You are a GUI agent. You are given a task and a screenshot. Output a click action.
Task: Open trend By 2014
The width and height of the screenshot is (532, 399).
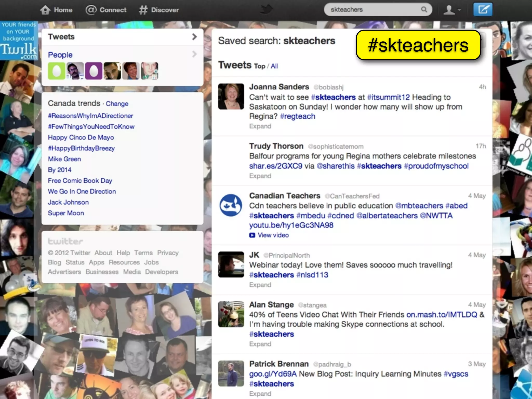pos(59,170)
